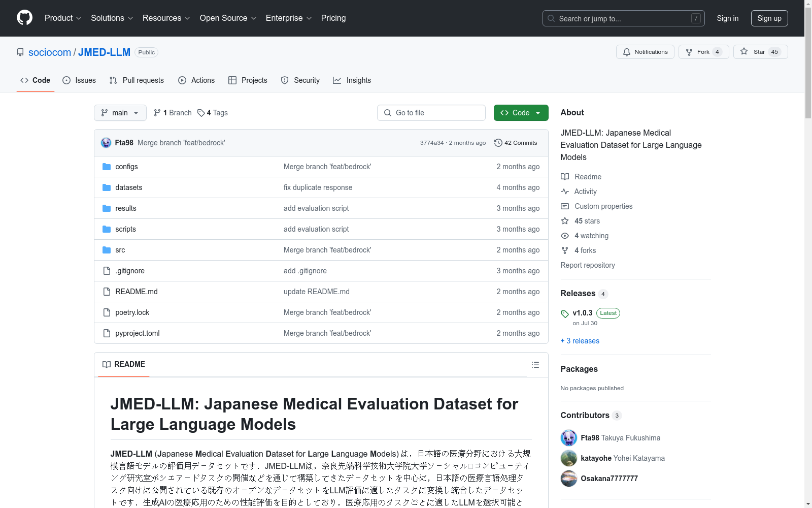Screen dimensions: 812x508
Task: Click the commit history clock icon
Action: pyautogui.click(x=498, y=143)
